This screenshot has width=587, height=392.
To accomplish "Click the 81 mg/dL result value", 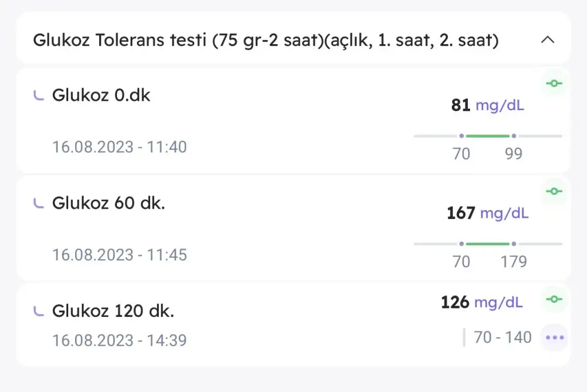I will click(x=487, y=105).
